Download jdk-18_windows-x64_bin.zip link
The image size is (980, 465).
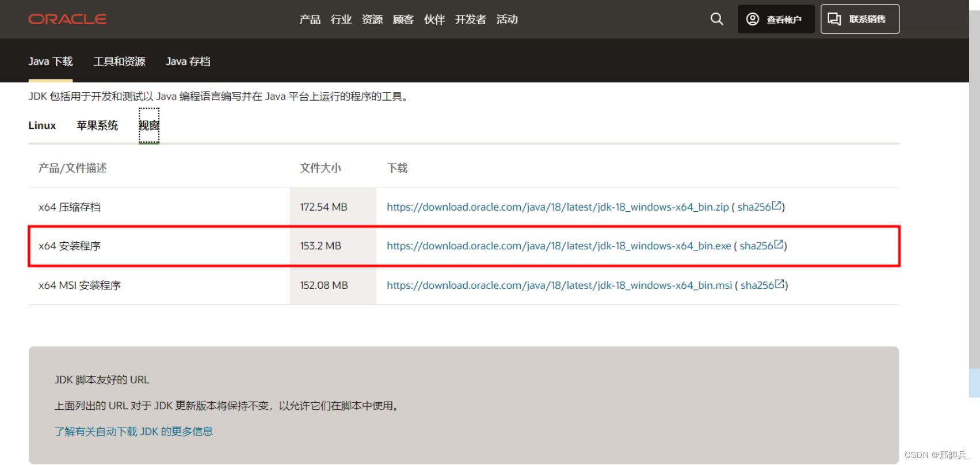tap(558, 207)
